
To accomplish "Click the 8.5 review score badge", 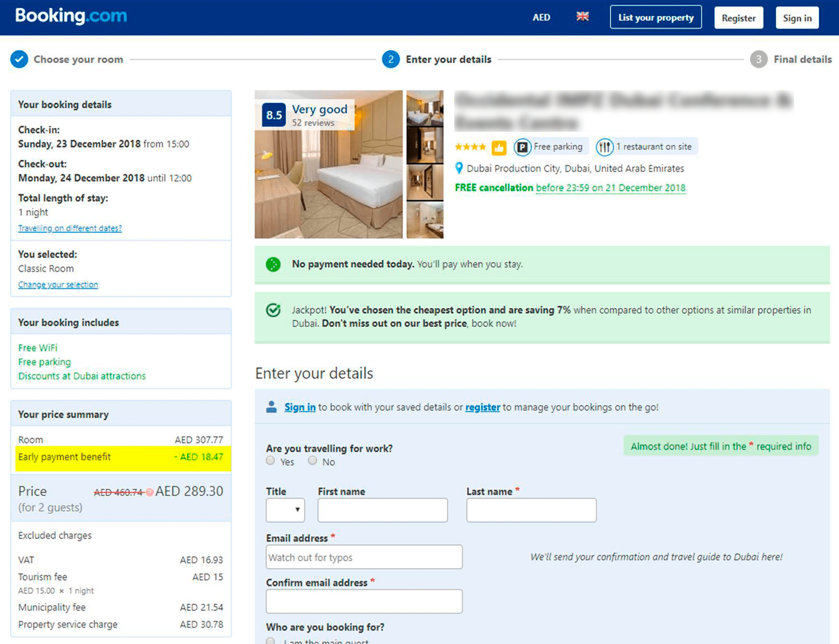I will (274, 115).
